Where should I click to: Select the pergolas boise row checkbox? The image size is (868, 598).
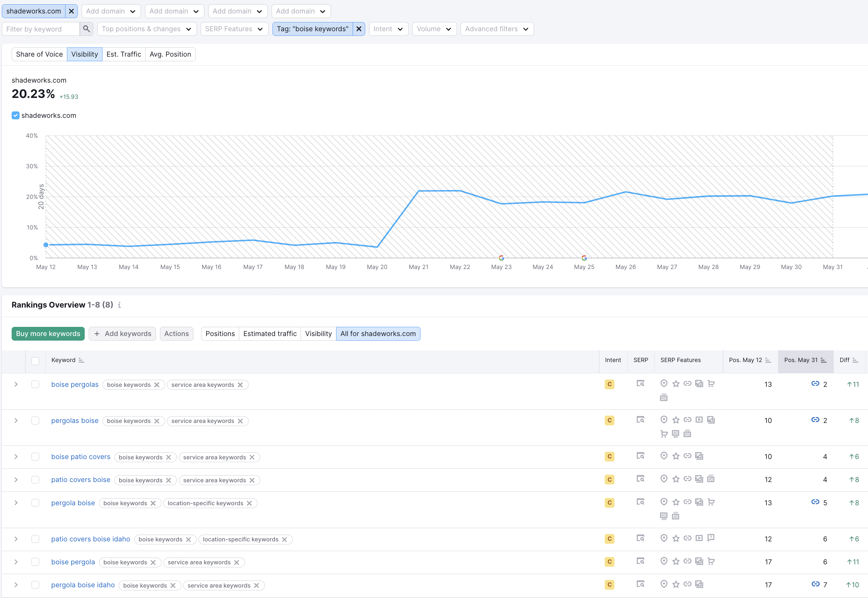[x=35, y=421]
